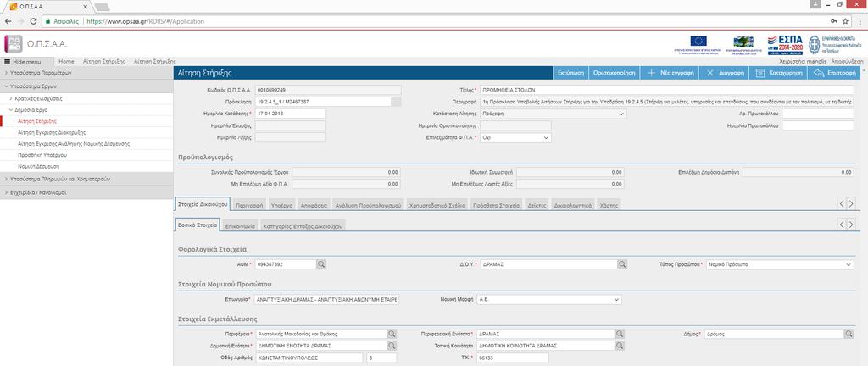The width and height of the screenshot is (868, 366).
Task: Click the ΕΣΠΑ 2014-2020 logo
Action: [785, 44]
